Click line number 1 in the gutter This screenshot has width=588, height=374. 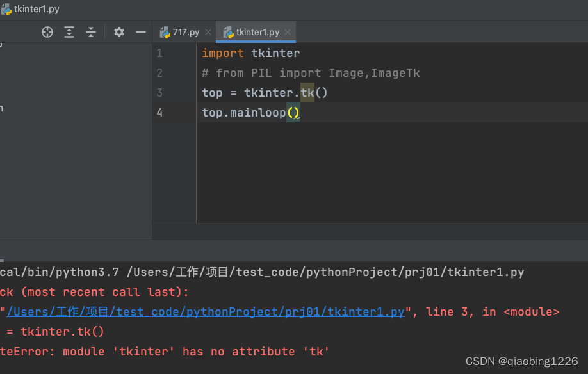[159, 53]
